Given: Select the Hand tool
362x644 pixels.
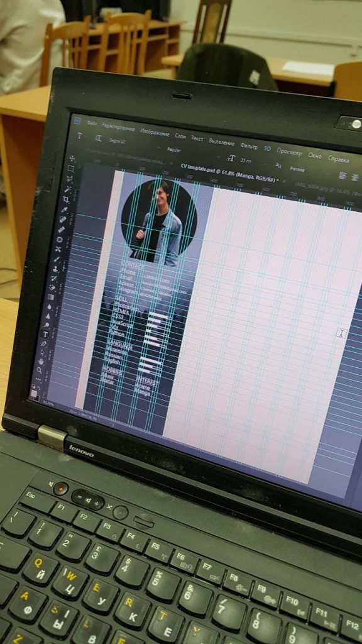Looking at the screenshot, I should pos(41,362).
